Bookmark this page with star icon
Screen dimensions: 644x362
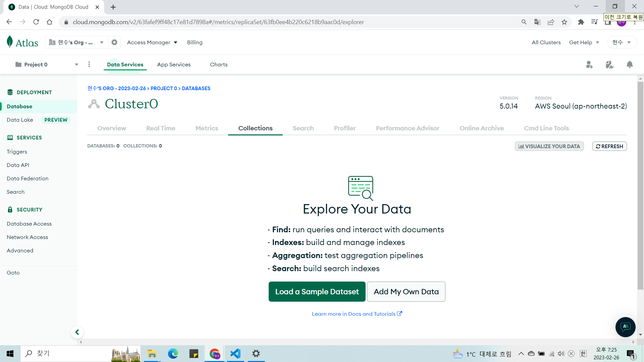(564, 22)
